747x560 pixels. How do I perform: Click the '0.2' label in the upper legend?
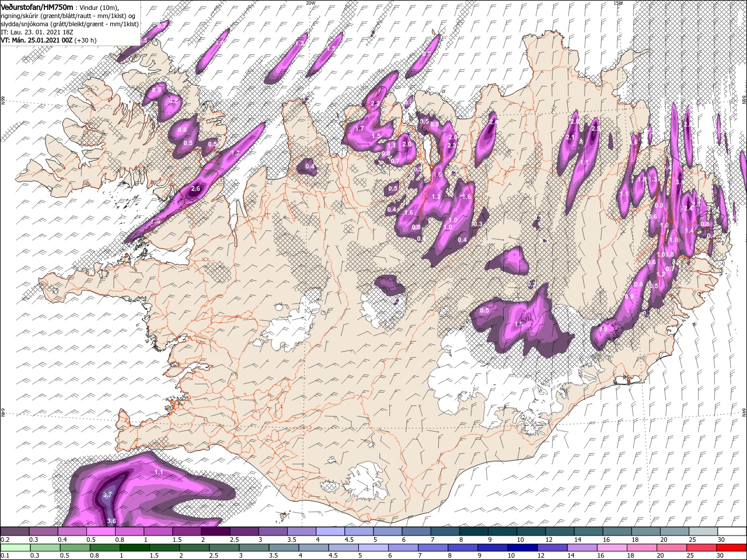(4, 540)
